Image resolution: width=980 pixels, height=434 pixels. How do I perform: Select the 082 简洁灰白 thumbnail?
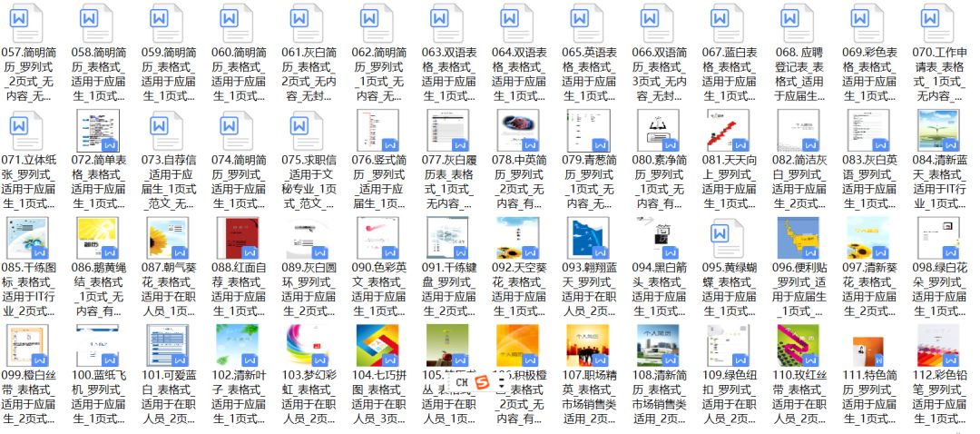[x=799, y=131]
